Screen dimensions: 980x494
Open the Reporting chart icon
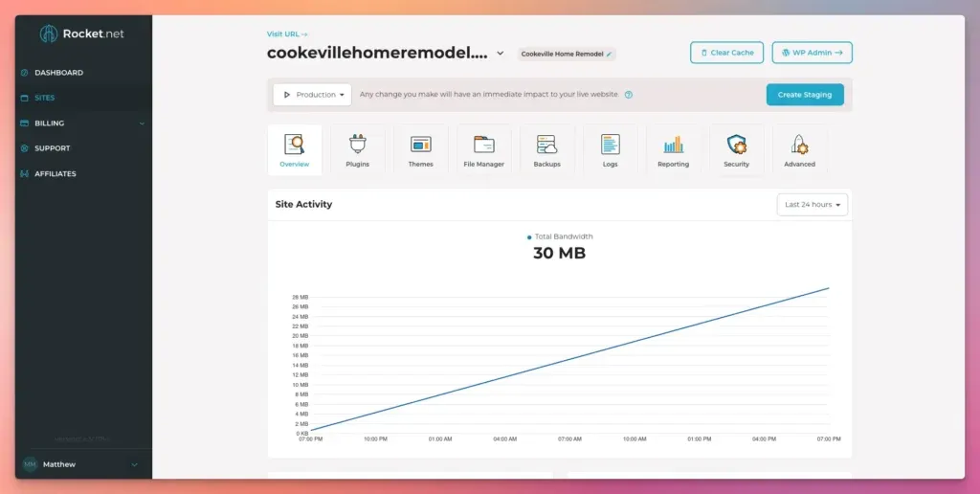click(673, 150)
